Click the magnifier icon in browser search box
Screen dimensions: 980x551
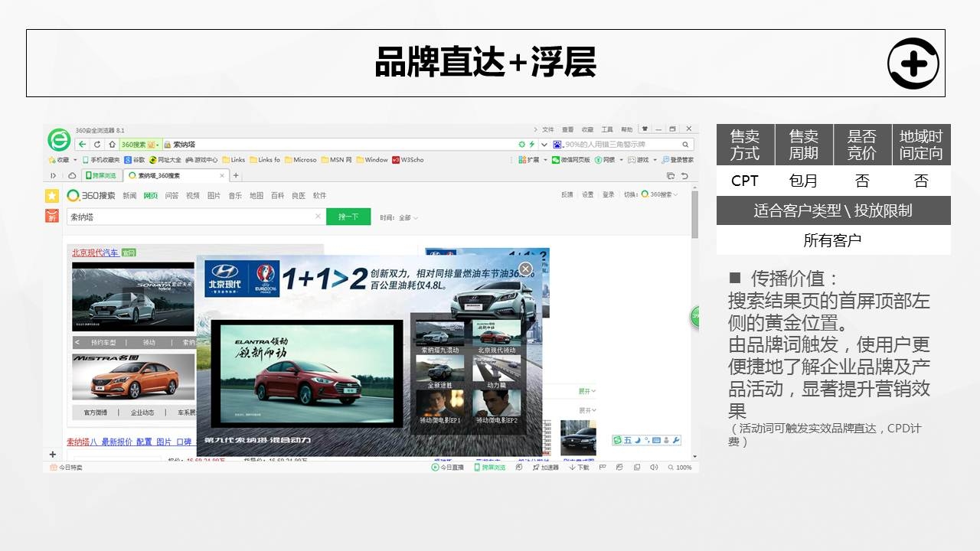coord(685,145)
